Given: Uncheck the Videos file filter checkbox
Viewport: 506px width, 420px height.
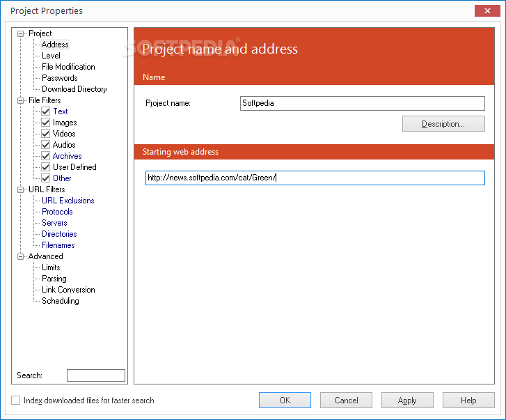Looking at the screenshot, I should point(45,134).
